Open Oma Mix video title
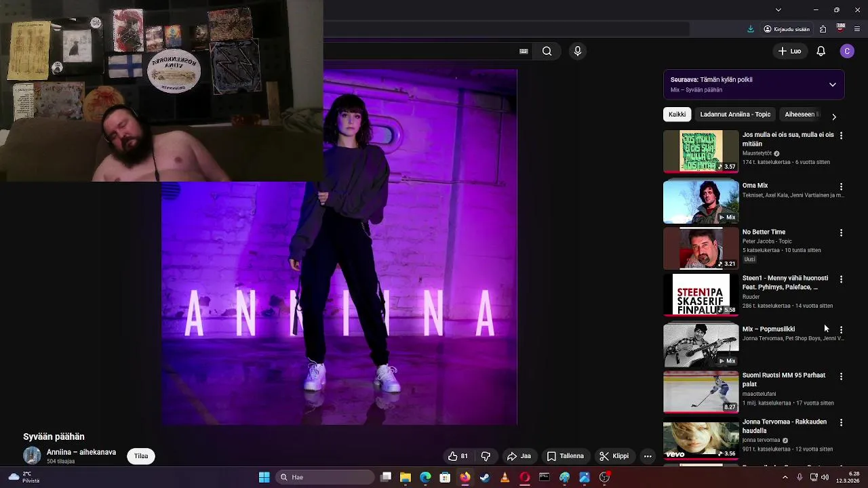The width and height of the screenshot is (868, 488). point(755,185)
